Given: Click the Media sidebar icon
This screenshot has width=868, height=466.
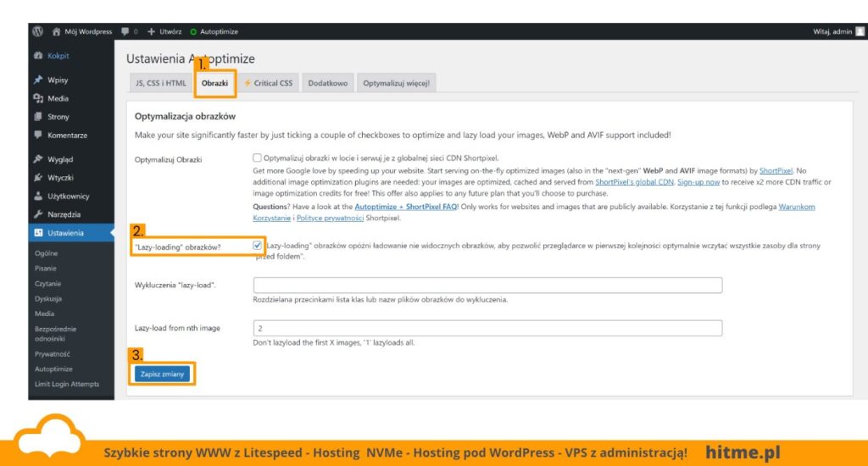Looking at the screenshot, I should 38,98.
